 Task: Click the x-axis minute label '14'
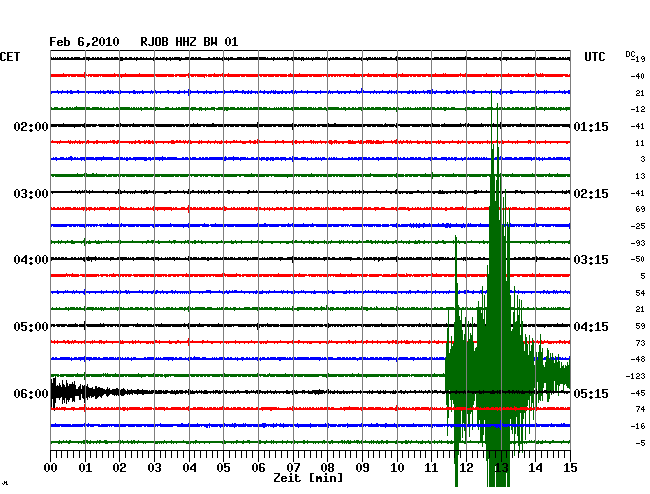click(535, 468)
